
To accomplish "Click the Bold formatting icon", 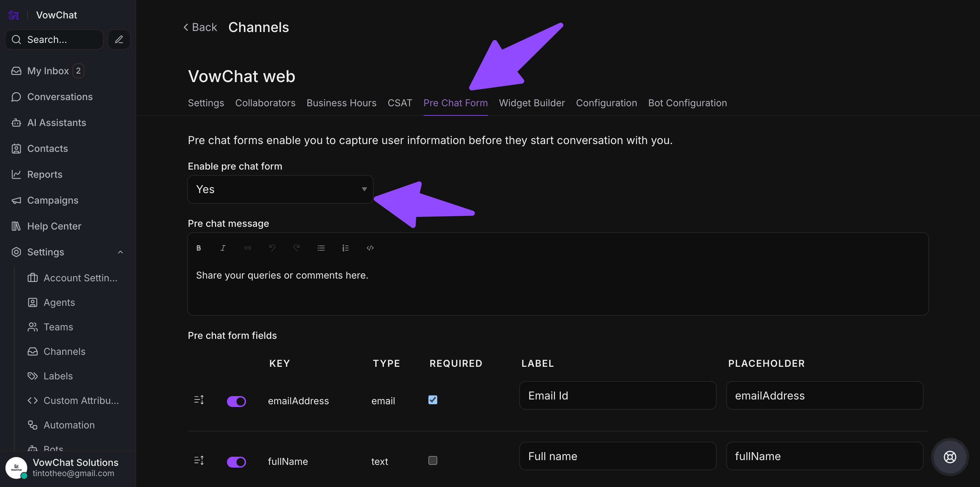I will coord(199,248).
